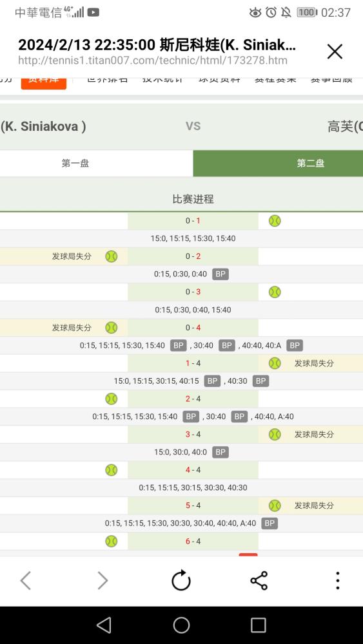Go back in the browser toolbar

coord(26,581)
